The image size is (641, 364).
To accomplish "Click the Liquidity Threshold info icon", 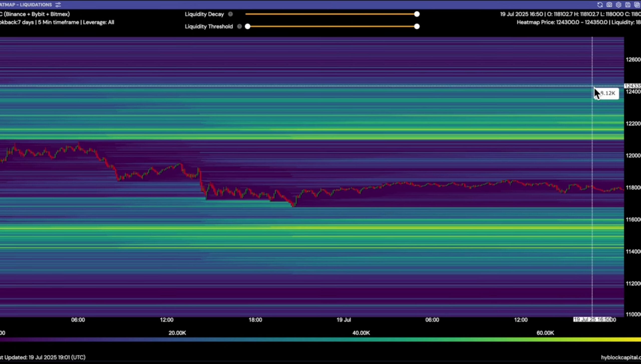I will click(x=239, y=26).
